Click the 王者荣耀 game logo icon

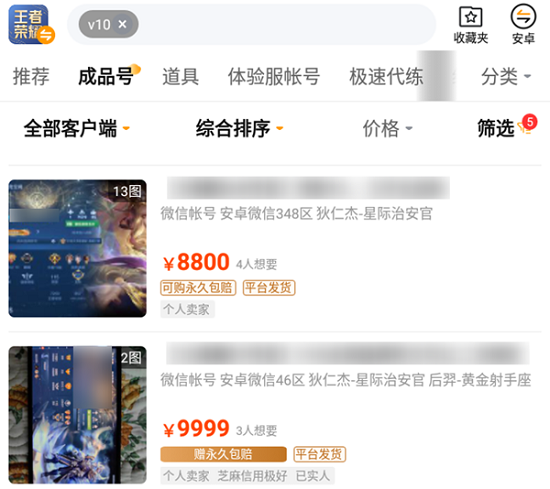click(x=31, y=25)
